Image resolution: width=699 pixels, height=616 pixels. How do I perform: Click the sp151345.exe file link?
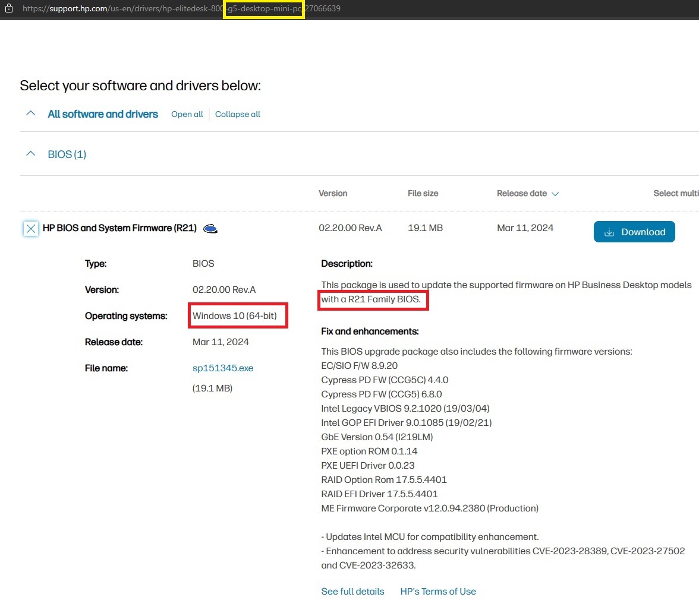tap(223, 368)
